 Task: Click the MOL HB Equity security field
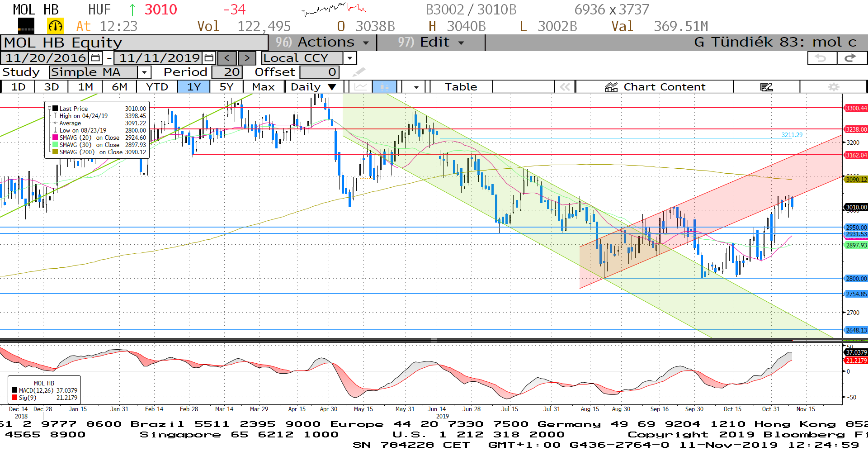[135, 43]
